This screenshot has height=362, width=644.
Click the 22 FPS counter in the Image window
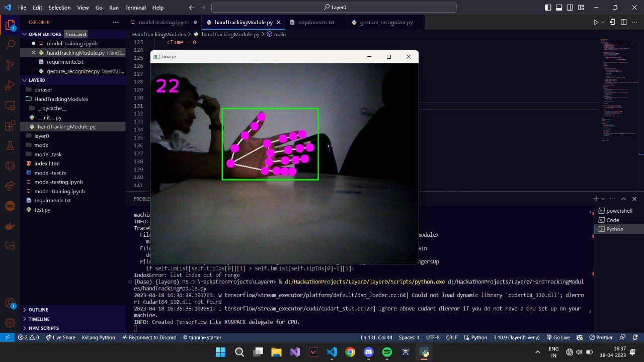(x=168, y=86)
